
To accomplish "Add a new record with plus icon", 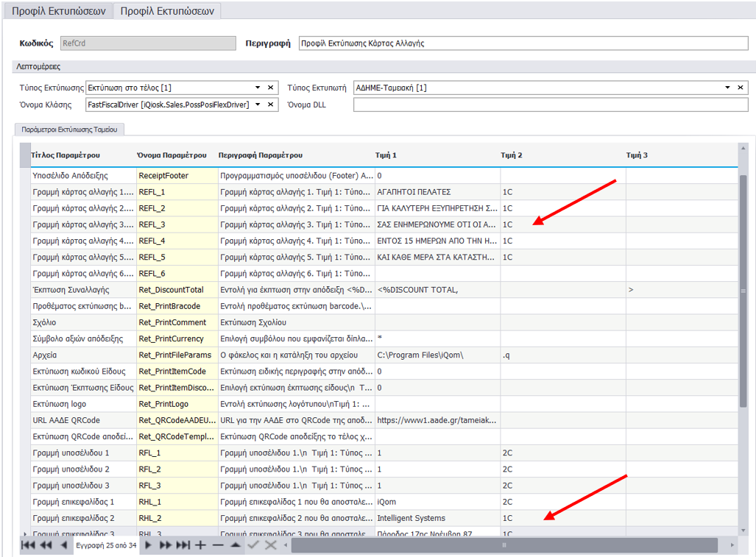I will (x=200, y=545).
